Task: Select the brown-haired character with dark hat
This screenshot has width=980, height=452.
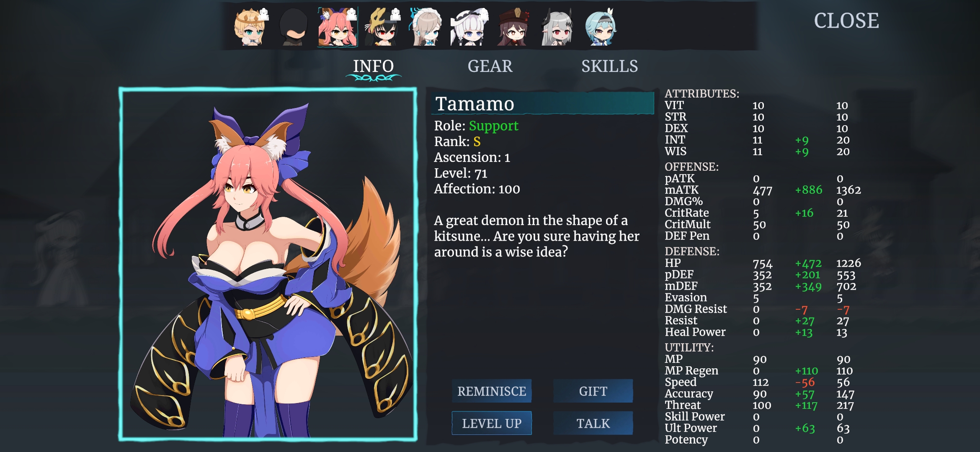Action: click(514, 27)
